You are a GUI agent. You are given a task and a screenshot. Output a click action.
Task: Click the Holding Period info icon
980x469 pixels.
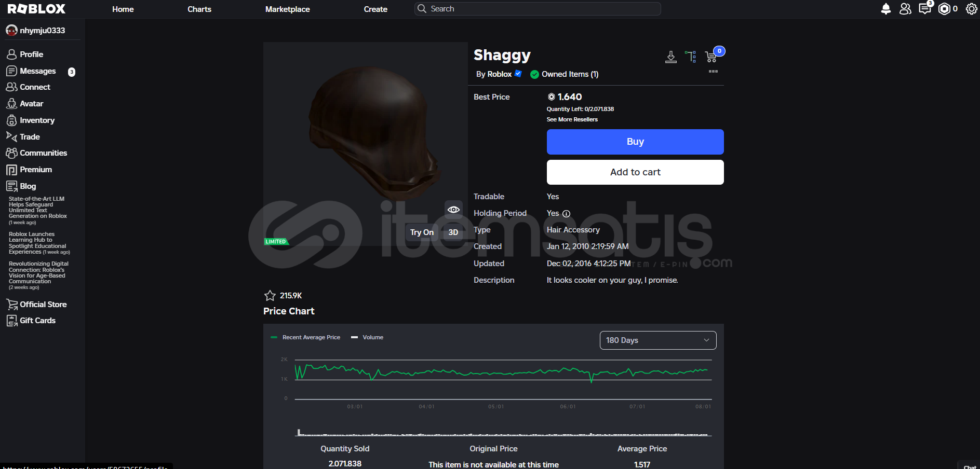click(567, 214)
